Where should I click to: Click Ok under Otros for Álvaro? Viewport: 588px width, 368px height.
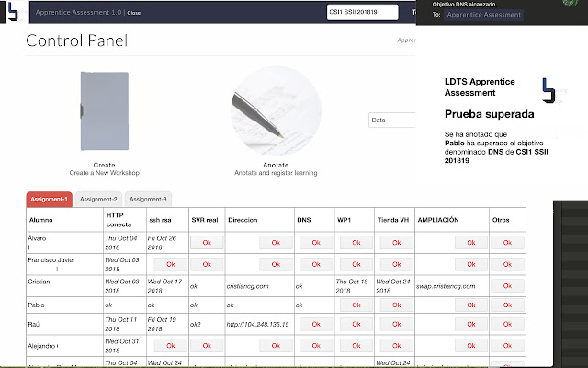click(507, 243)
